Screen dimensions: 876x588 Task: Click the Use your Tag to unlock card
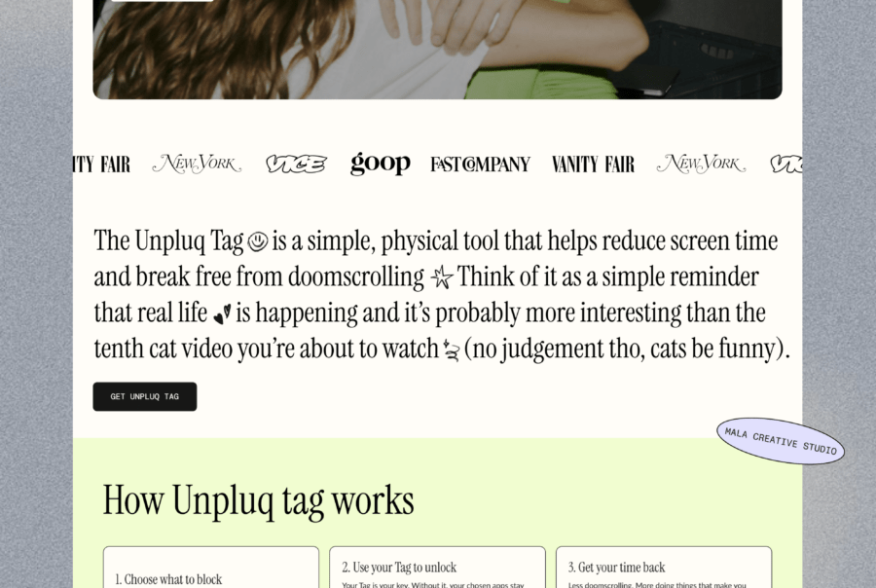(x=436, y=570)
